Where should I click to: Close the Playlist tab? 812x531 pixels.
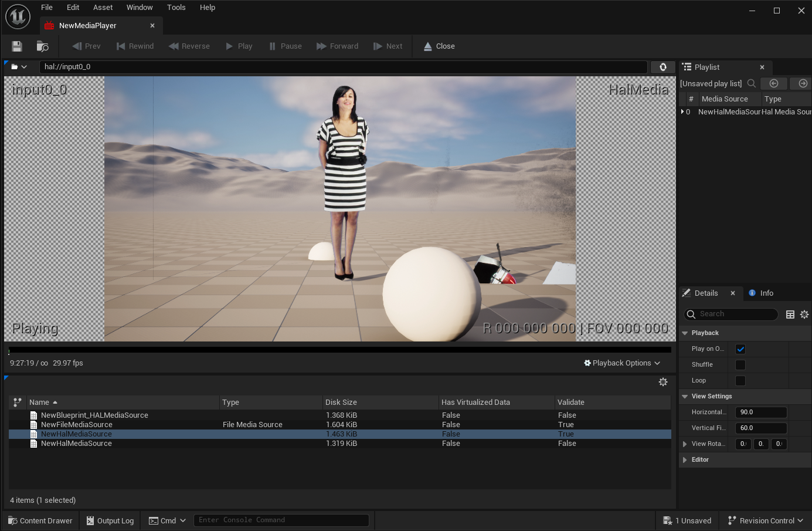point(762,67)
